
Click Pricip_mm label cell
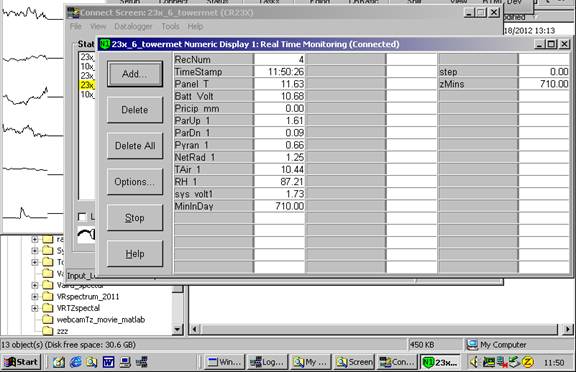[214, 108]
